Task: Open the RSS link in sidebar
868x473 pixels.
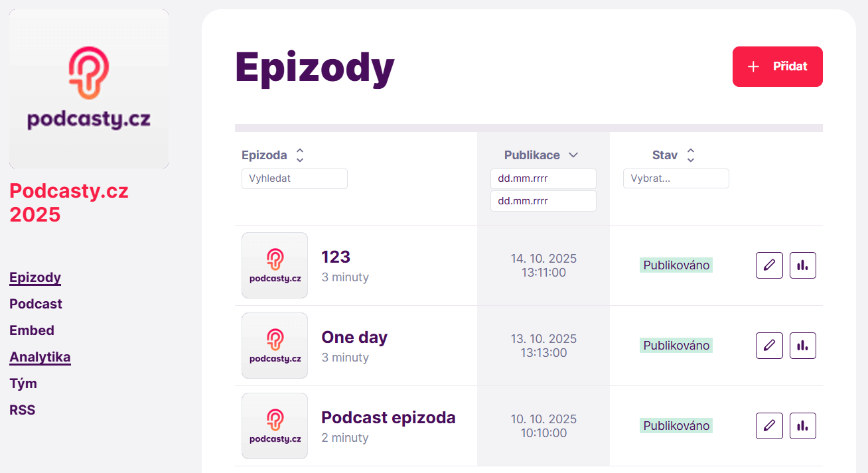Action: click(23, 410)
